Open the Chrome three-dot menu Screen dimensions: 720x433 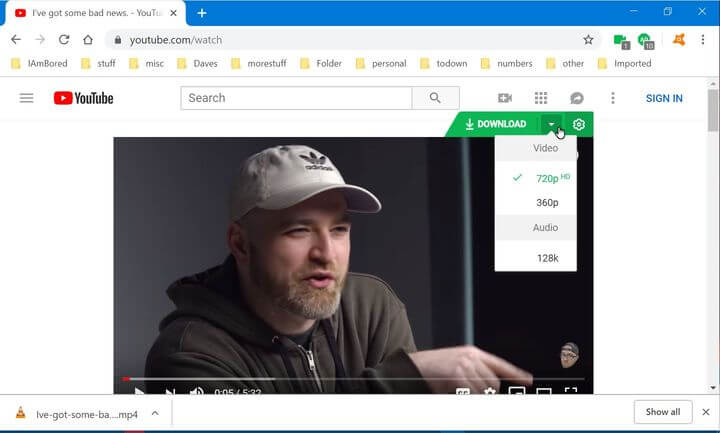click(x=703, y=40)
